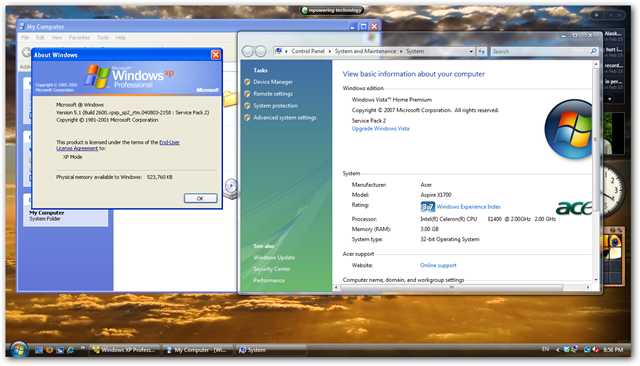Click the Acer logo in System window
The height and width of the screenshot is (366, 640).
[574, 208]
